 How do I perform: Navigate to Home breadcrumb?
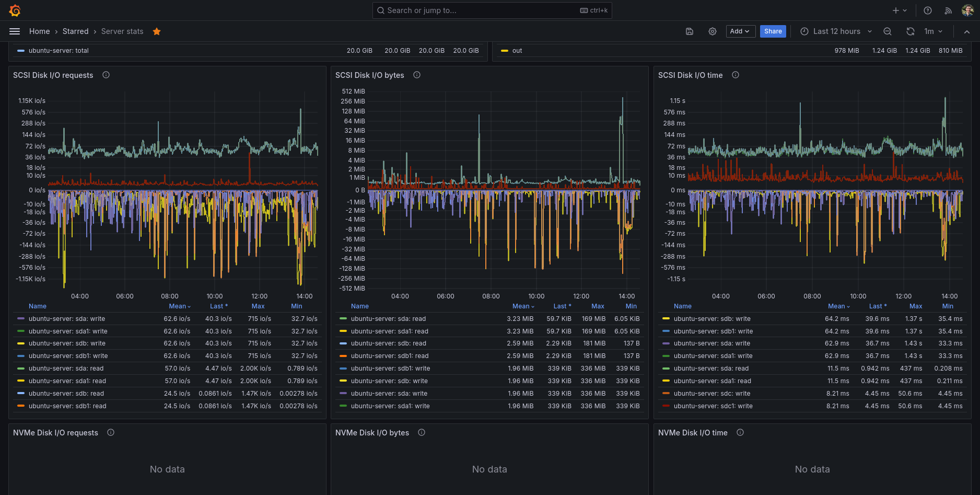pyautogui.click(x=40, y=31)
